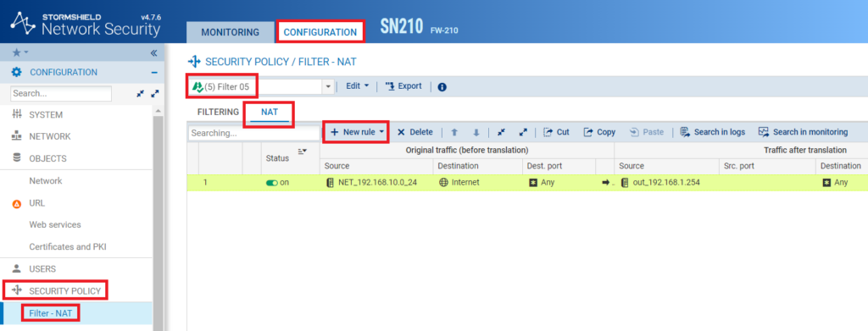Screen dimensions: 868x331
Task: Click the Export button
Action: point(403,86)
